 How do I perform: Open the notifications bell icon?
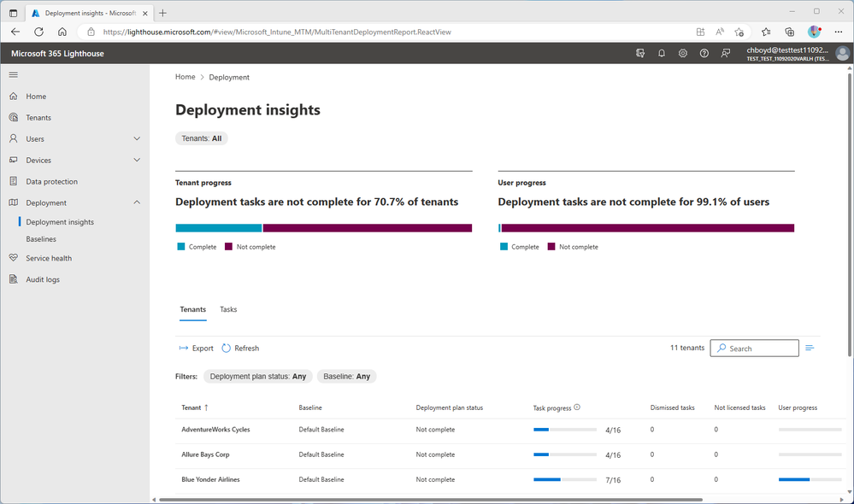pos(661,53)
